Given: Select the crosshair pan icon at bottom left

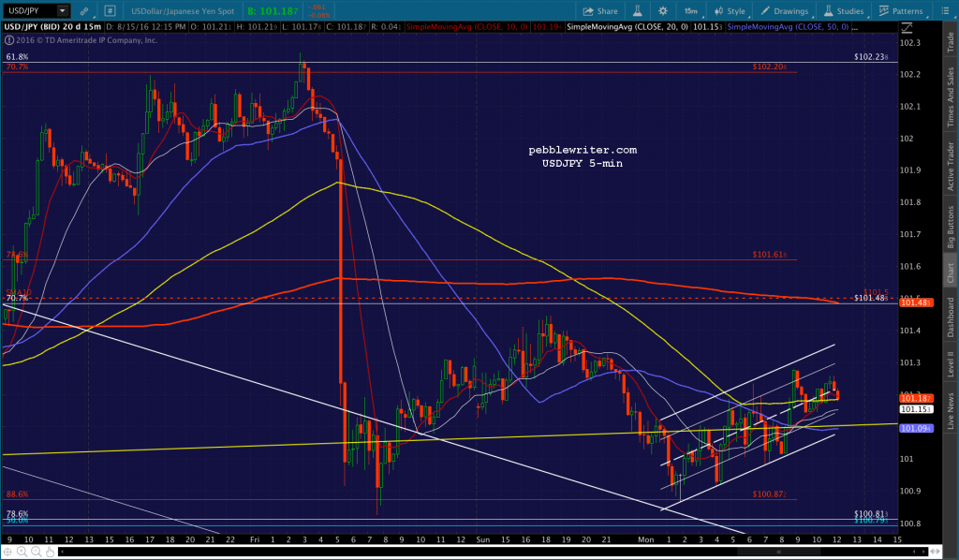Looking at the screenshot, I should (7, 552).
